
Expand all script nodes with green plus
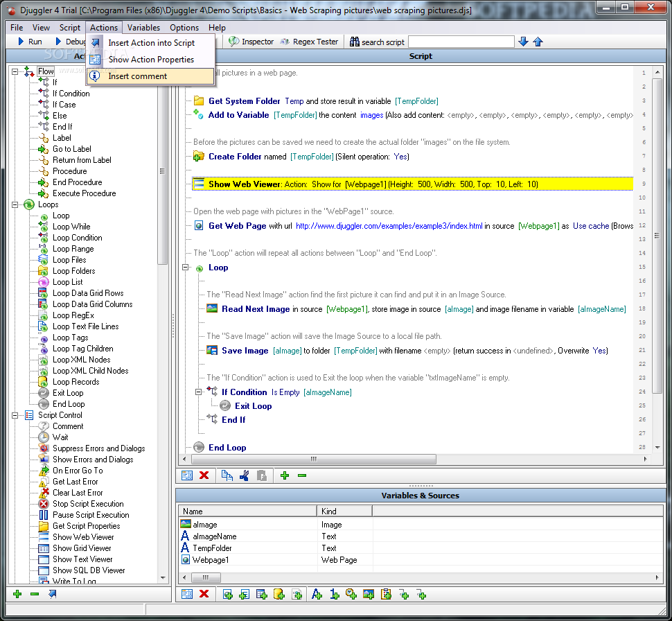(285, 475)
